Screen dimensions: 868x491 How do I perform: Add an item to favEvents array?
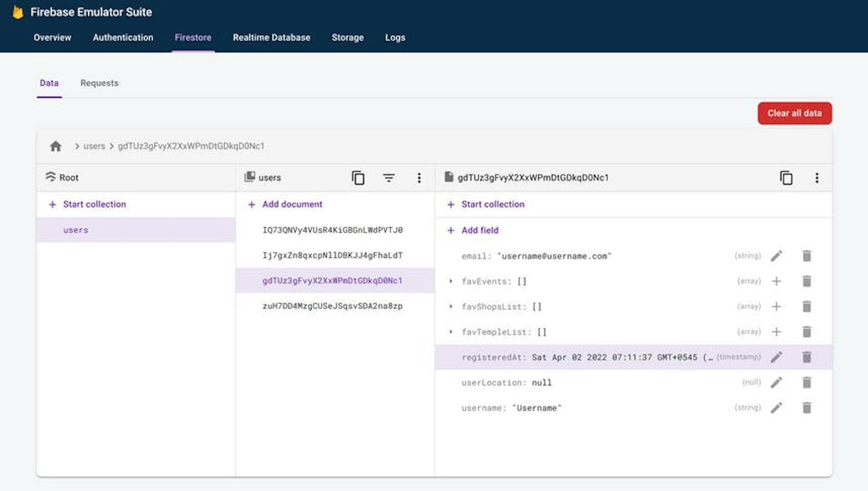[x=776, y=281]
